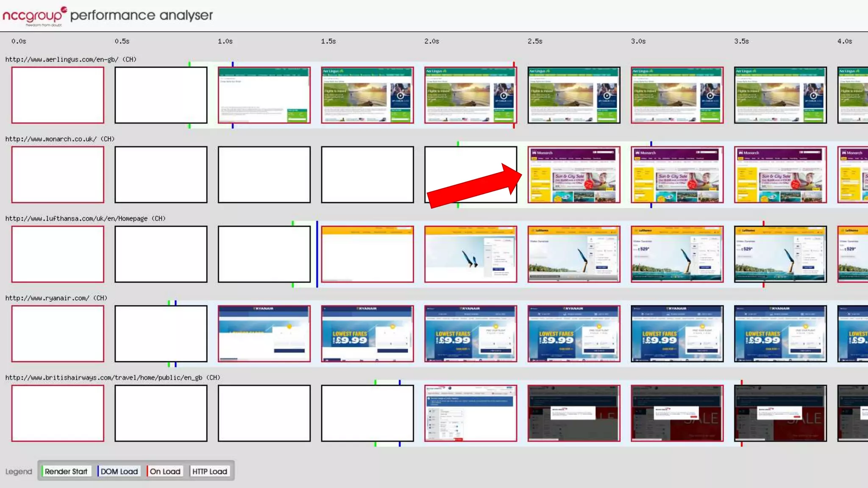The width and height of the screenshot is (868, 488).
Task: Open the British Airways URL label
Action: [x=112, y=378]
